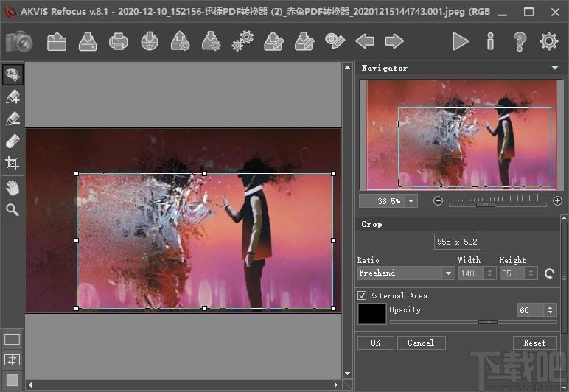Image resolution: width=569 pixels, height=392 pixels.
Task: Click the 955 x 502 crop size text
Action: click(x=457, y=242)
